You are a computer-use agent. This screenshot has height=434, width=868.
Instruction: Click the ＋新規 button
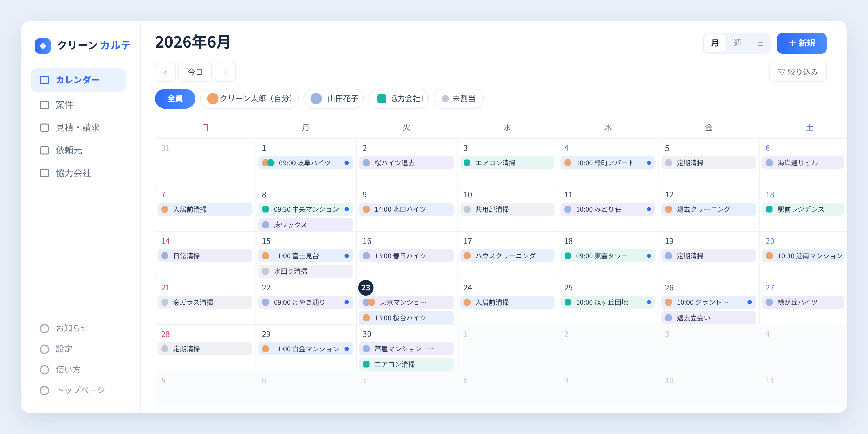pyautogui.click(x=802, y=43)
